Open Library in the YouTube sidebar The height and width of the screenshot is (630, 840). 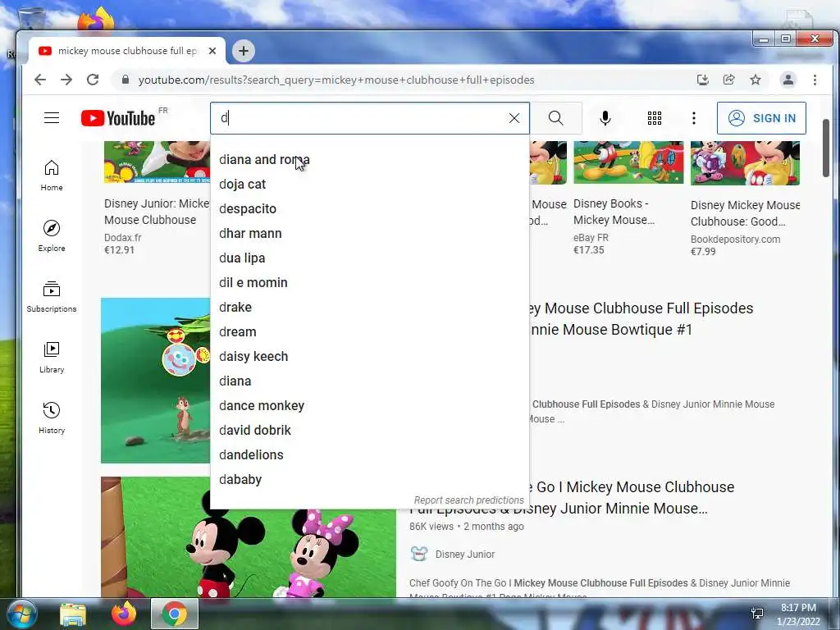pyautogui.click(x=52, y=358)
